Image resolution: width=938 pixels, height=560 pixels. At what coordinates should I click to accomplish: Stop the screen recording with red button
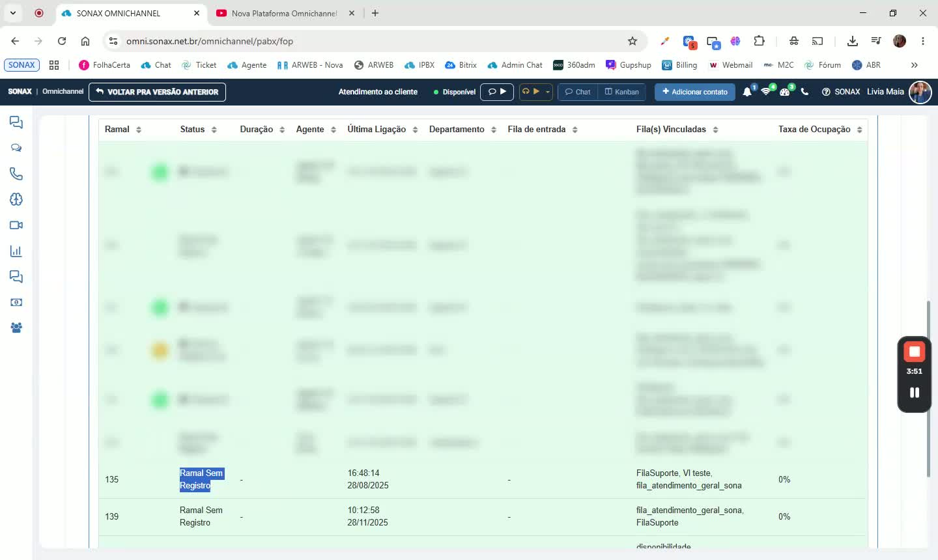(915, 352)
